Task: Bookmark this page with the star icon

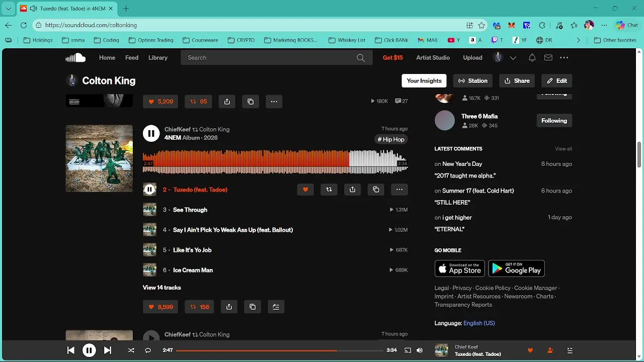Action: (x=481, y=25)
